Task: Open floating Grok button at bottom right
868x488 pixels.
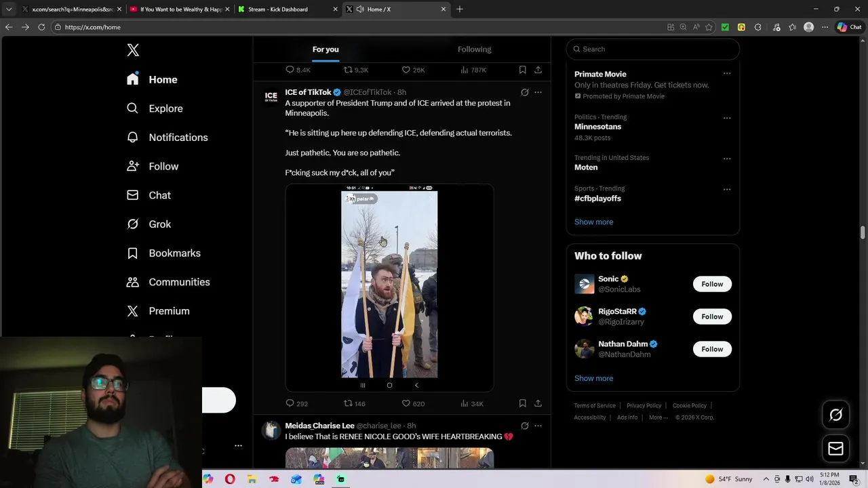Action: pyautogui.click(x=835, y=415)
